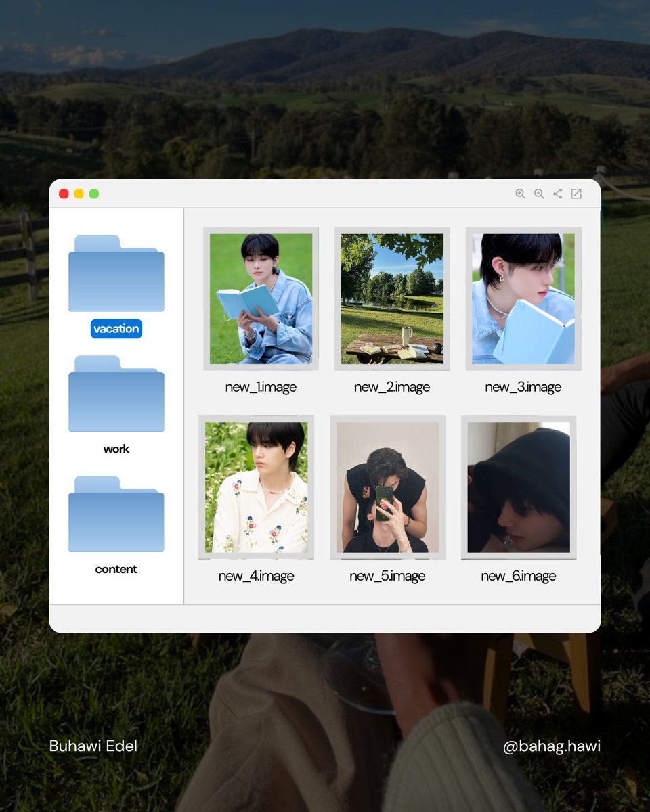Viewport: 650px width, 812px height.
Task: Open the content folder icon
Action: tap(116, 514)
